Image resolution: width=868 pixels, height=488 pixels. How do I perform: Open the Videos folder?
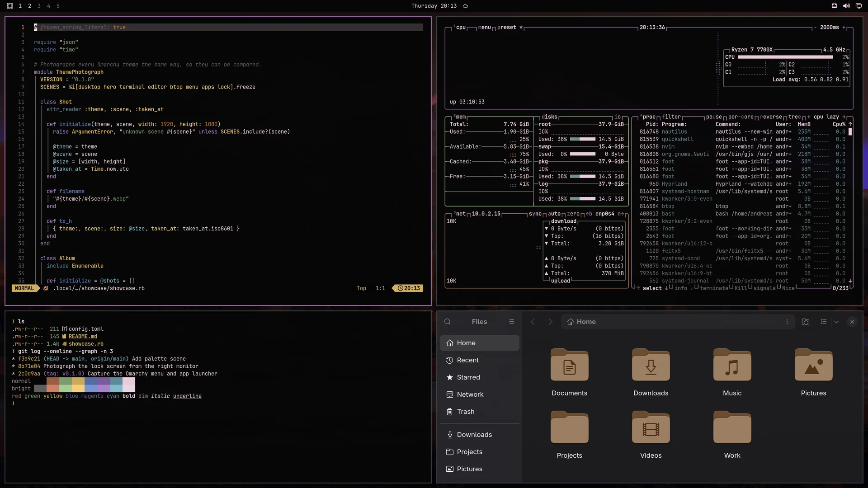pos(651,435)
